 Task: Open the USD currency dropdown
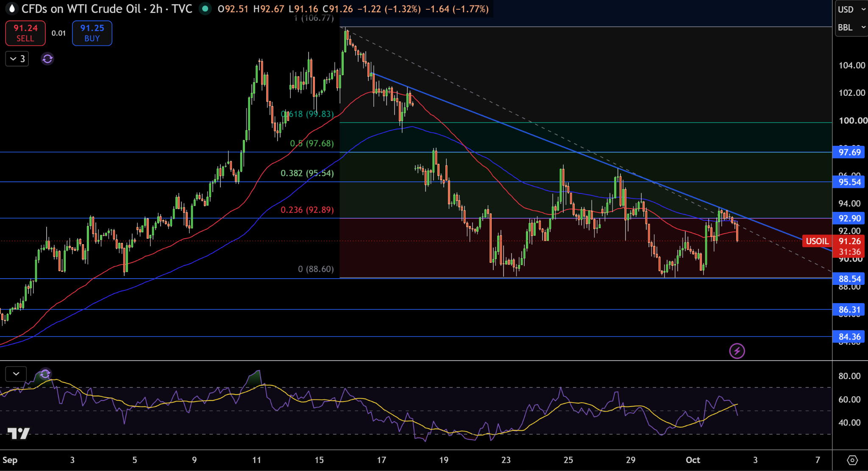click(851, 9)
